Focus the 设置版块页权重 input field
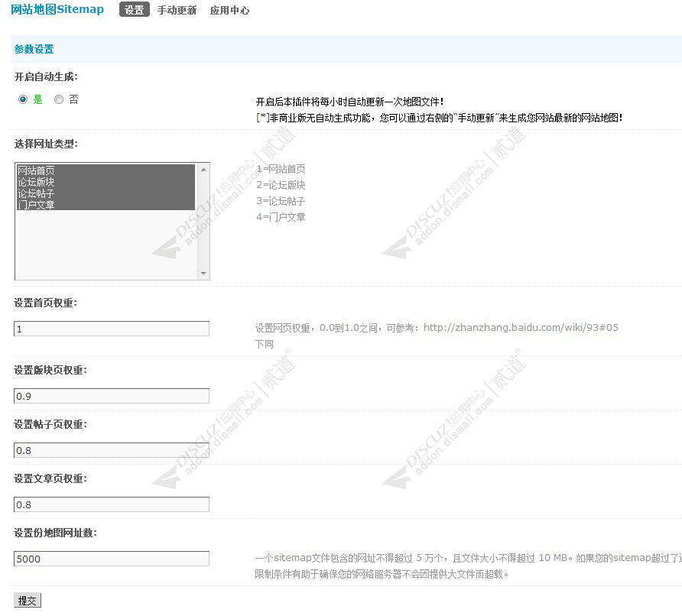Viewport: 682px width, 616px height. click(x=112, y=396)
